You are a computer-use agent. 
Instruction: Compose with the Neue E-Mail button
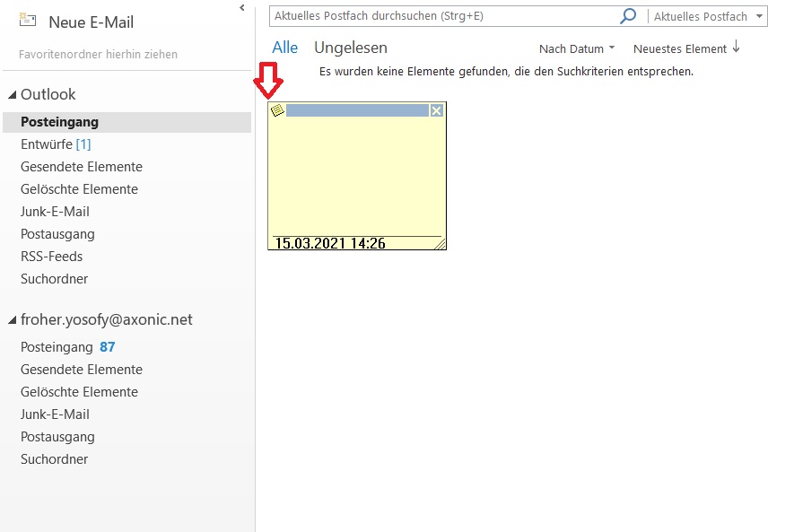point(76,22)
